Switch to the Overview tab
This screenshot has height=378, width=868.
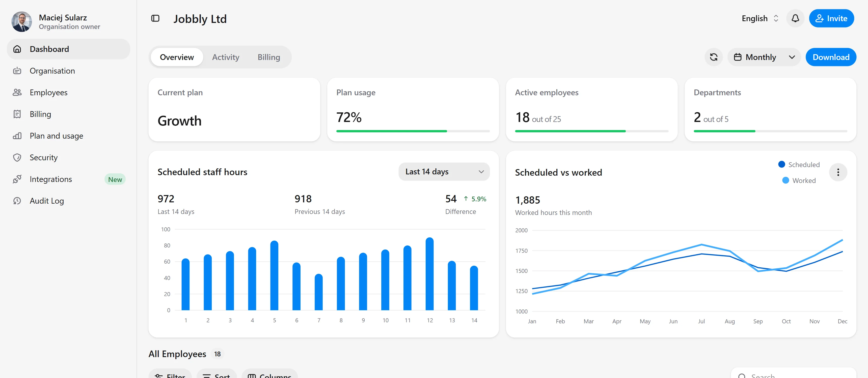point(177,57)
